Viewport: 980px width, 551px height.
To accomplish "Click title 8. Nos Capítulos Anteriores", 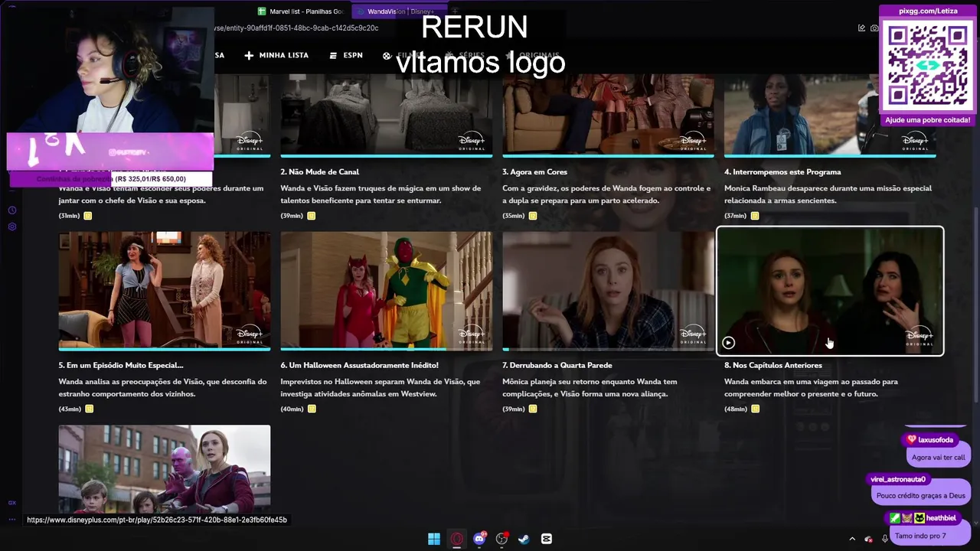I will (773, 365).
